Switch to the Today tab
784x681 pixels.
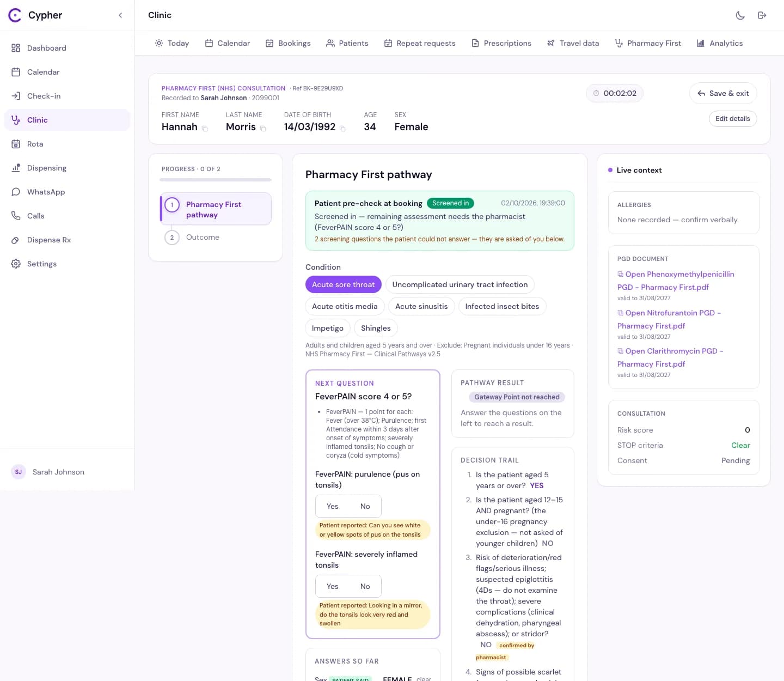click(x=172, y=43)
